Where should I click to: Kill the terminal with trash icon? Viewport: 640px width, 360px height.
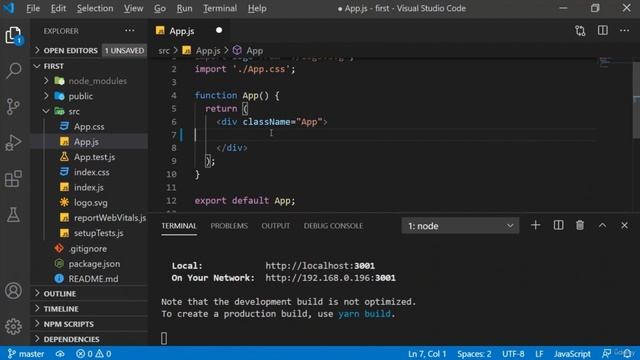pos(580,225)
